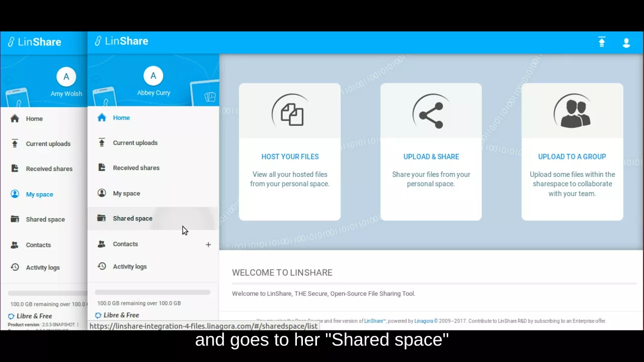Click Home house icon in Amy Wolsh window
Viewport: 644px width, 362px height.
point(15,119)
